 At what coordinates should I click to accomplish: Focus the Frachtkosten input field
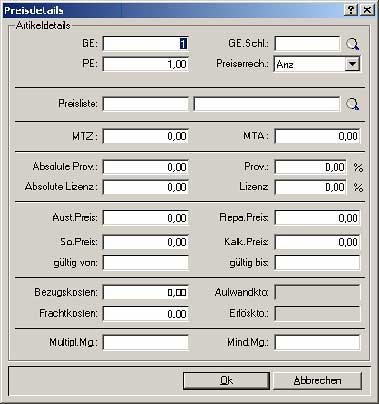point(146,314)
